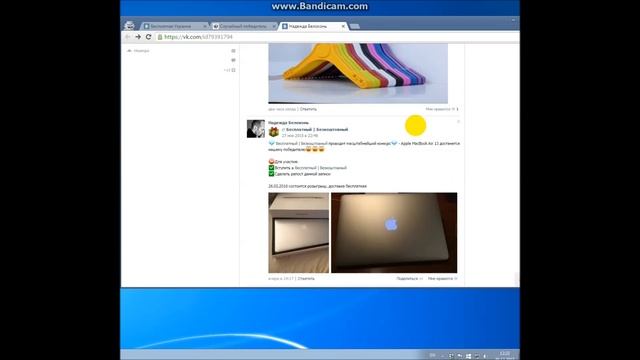The width and height of the screenshot is (640, 360).
Task: Close the first VK tab
Action: pos(204,26)
